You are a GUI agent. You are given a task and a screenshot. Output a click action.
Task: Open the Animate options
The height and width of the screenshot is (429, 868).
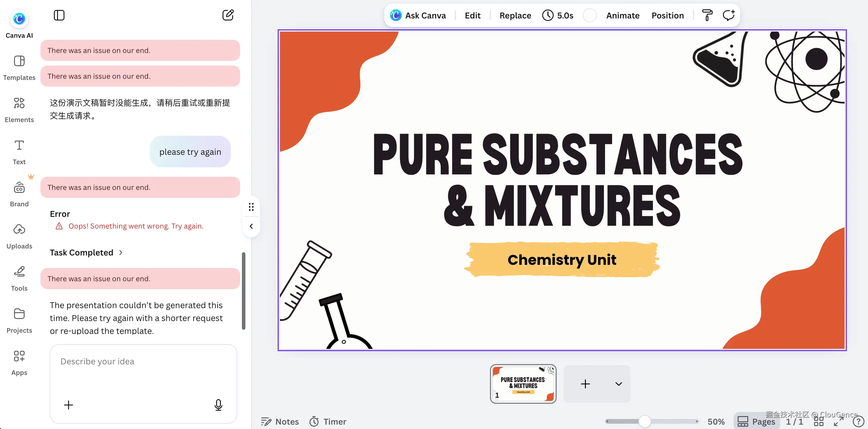pyautogui.click(x=623, y=16)
